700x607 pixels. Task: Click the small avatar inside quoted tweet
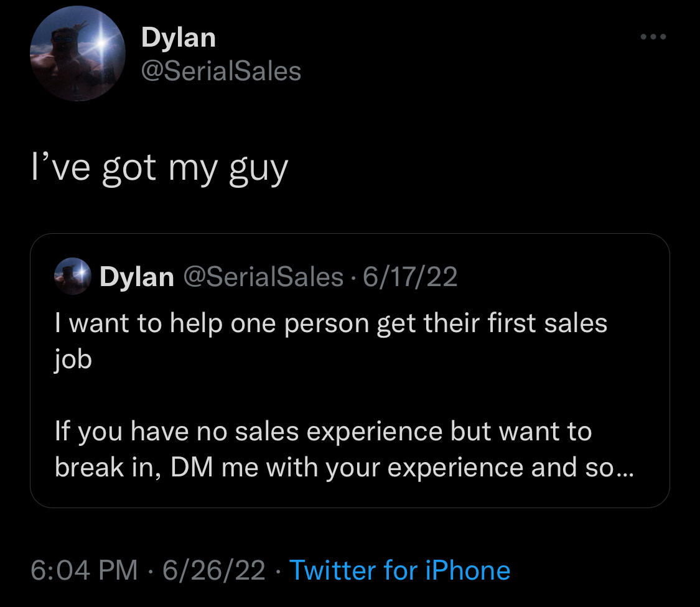[x=74, y=276]
